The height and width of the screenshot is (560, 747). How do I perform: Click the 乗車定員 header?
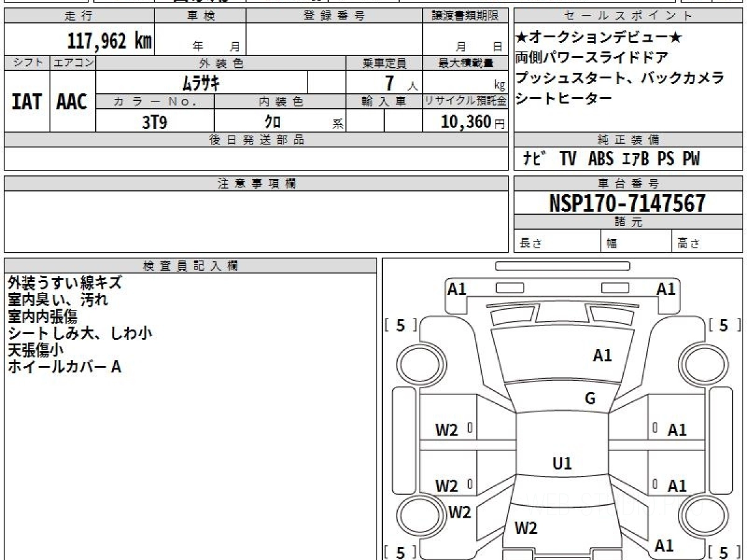click(x=383, y=63)
